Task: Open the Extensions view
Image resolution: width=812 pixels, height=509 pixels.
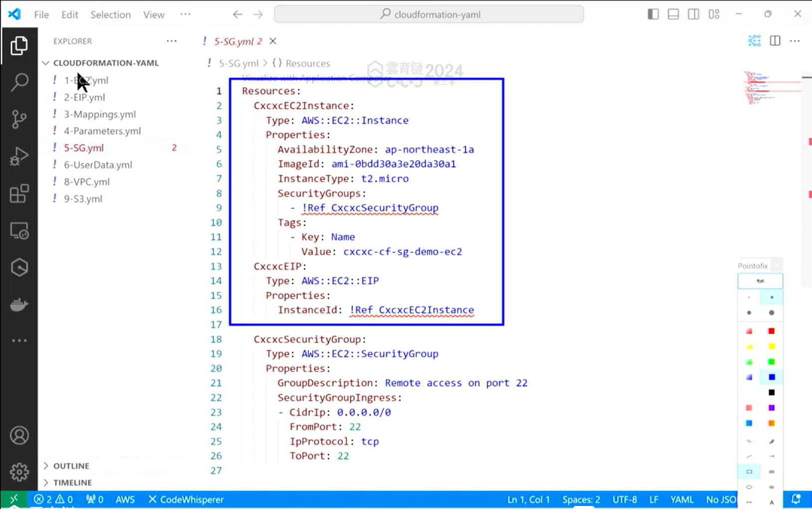Action: pyautogui.click(x=19, y=194)
